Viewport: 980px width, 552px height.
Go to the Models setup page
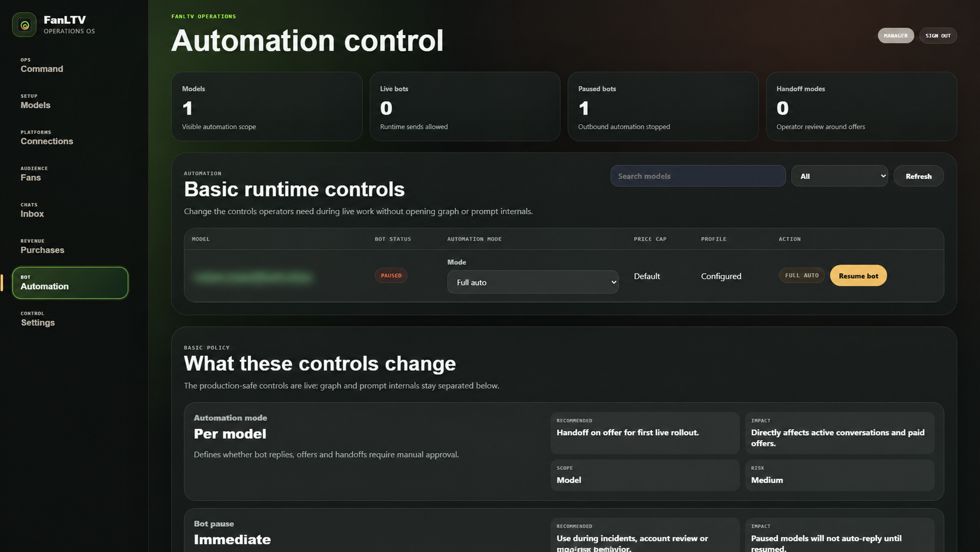point(70,101)
